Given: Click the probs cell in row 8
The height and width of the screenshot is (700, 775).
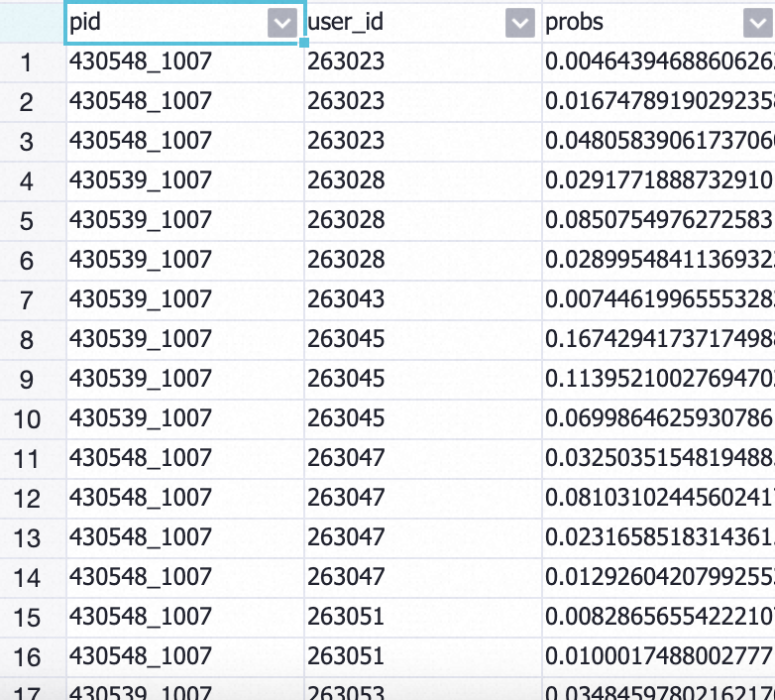Looking at the screenshot, I should (x=659, y=340).
